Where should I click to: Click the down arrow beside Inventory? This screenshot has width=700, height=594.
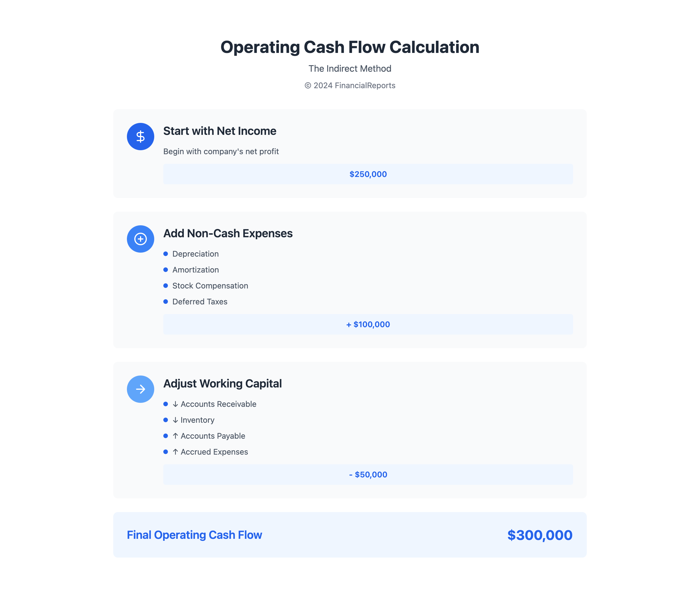175,420
